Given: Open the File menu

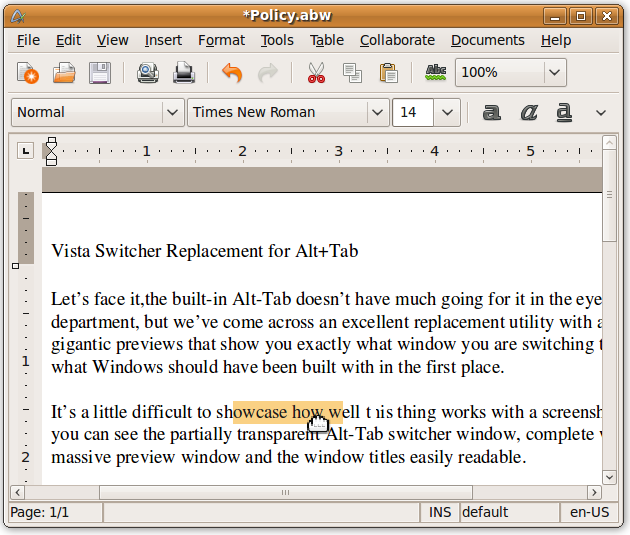Looking at the screenshot, I should [x=28, y=40].
